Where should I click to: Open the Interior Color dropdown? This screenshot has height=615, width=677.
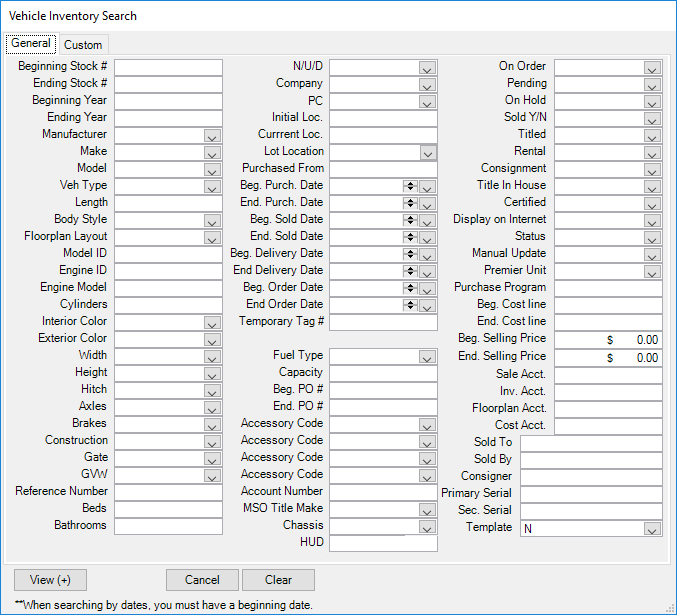pos(212,323)
